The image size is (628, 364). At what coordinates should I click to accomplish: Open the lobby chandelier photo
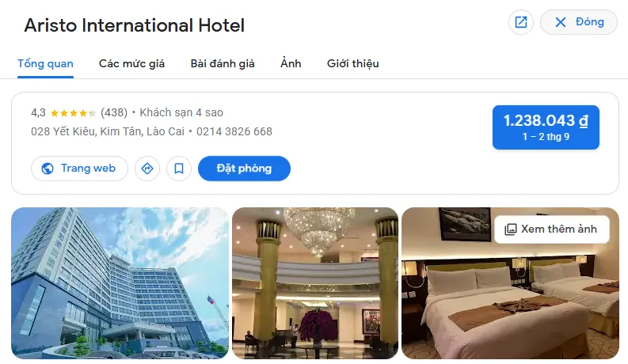pyautogui.click(x=315, y=282)
